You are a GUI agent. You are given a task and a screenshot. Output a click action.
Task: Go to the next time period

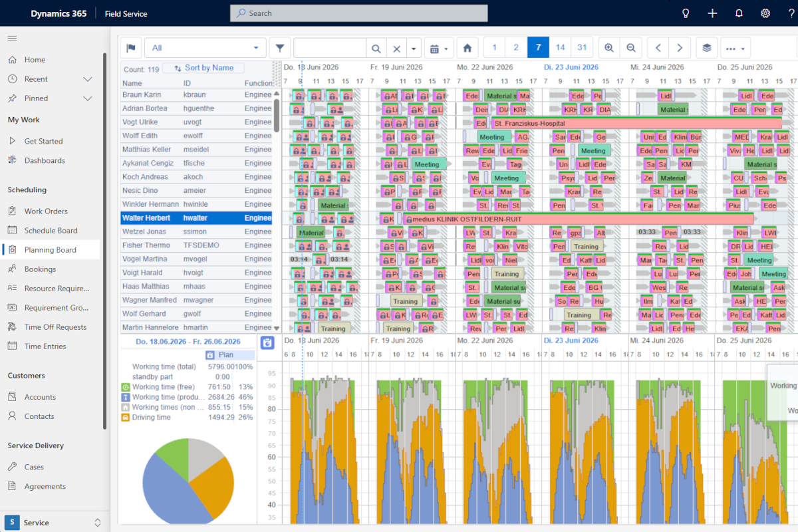point(679,48)
